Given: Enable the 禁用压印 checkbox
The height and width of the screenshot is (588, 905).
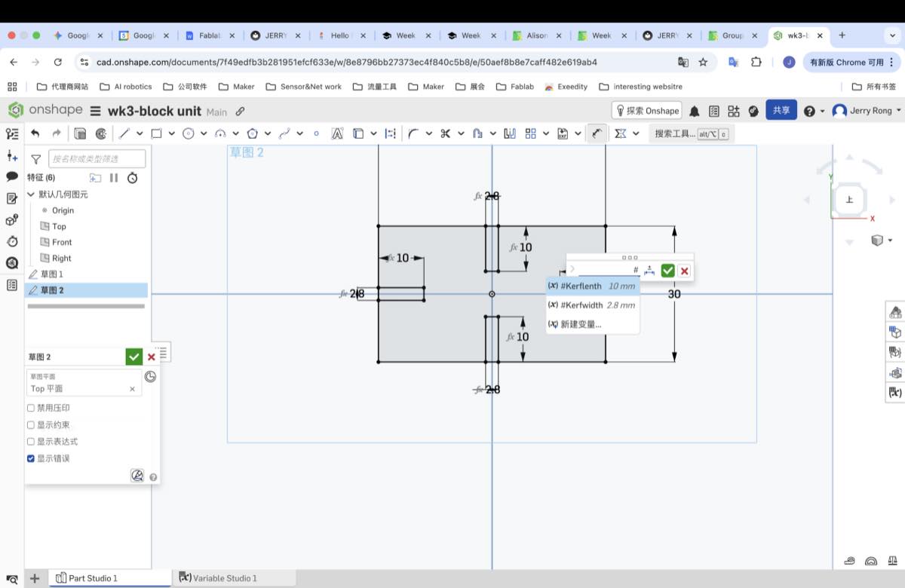Looking at the screenshot, I should [x=31, y=408].
